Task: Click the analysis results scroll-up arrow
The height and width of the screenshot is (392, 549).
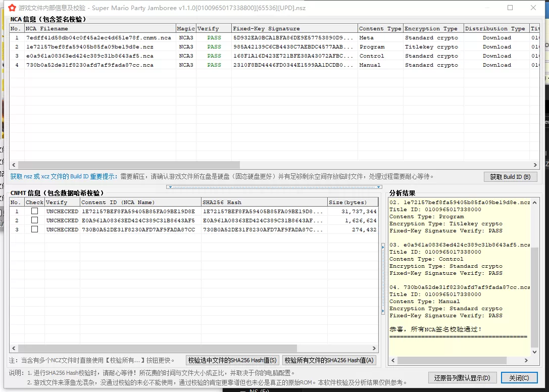Action: coord(535,202)
